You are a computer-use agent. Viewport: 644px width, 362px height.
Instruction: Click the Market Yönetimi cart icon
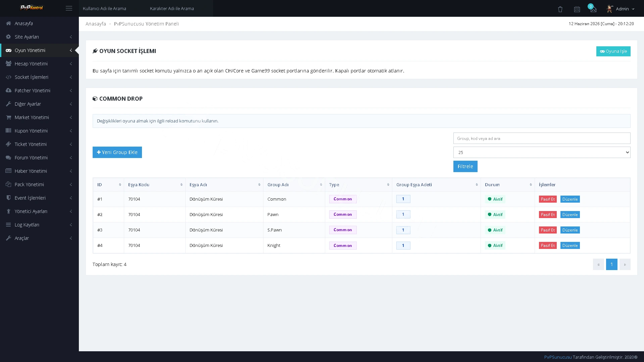point(8,117)
